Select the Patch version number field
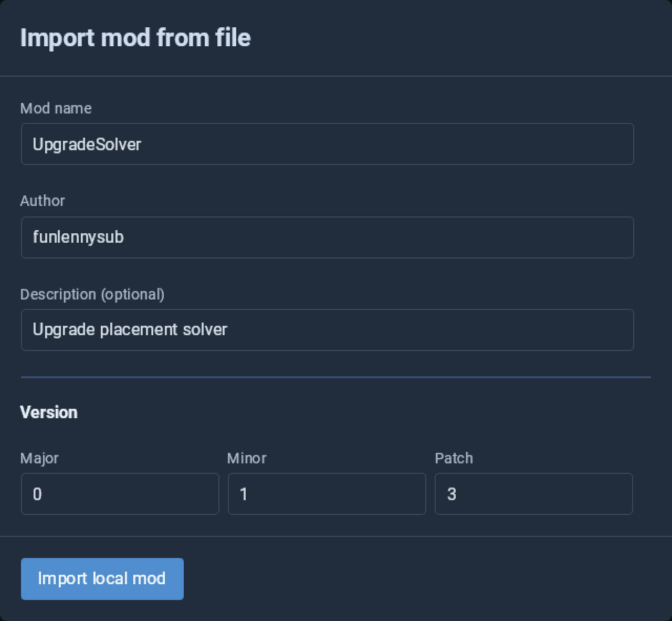Image resolution: width=672 pixels, height=621 pixels. pyautogui.click(x=533, y=494)
